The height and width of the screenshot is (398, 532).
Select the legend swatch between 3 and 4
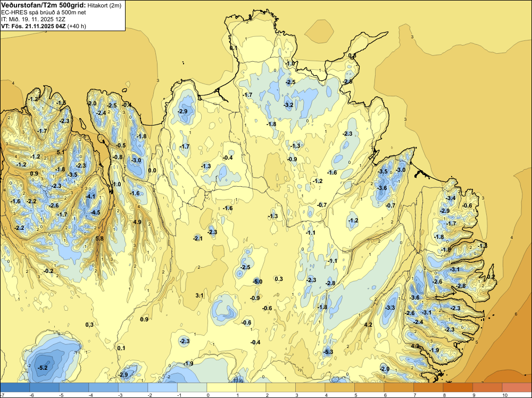coord(310,387)
